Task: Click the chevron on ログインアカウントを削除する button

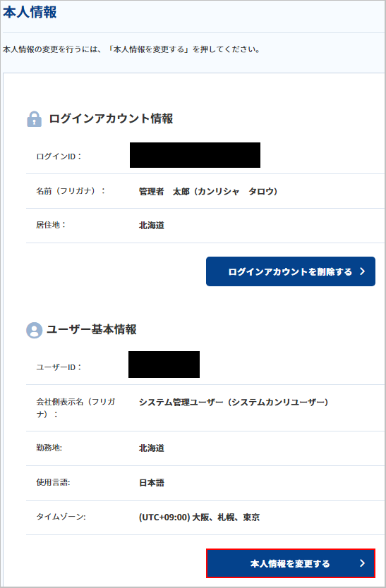Action: (x=362, y=271)
